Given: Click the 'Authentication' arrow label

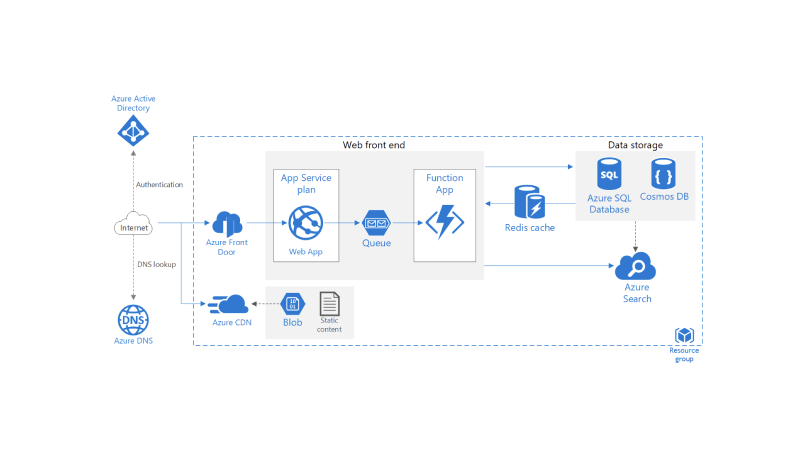Looking at the screenshot, I should [159, 184].
